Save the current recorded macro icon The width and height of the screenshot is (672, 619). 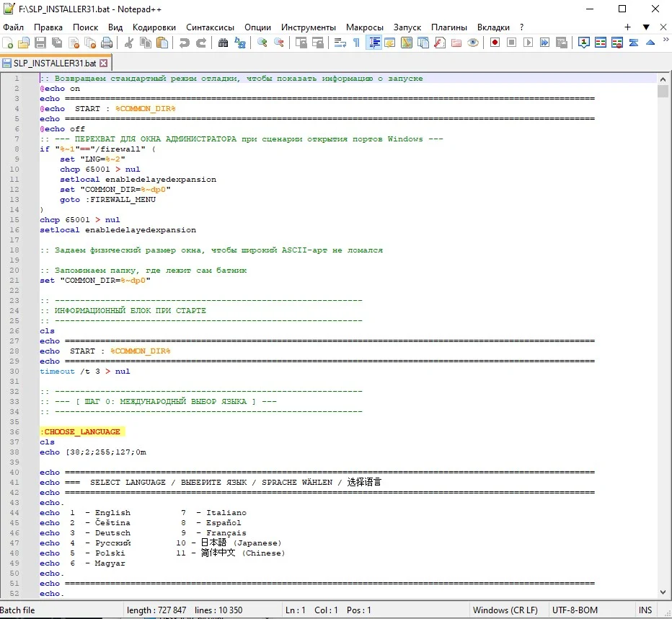click(562, 43)
